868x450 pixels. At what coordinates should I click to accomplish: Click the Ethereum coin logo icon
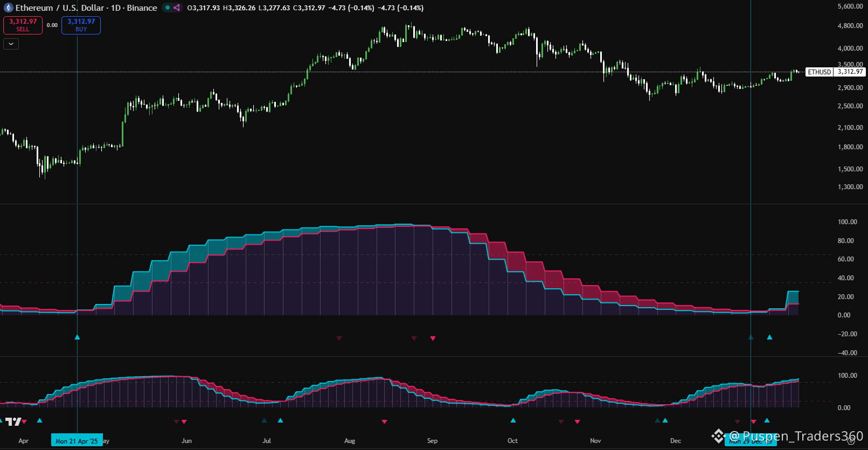coord(8,8)
